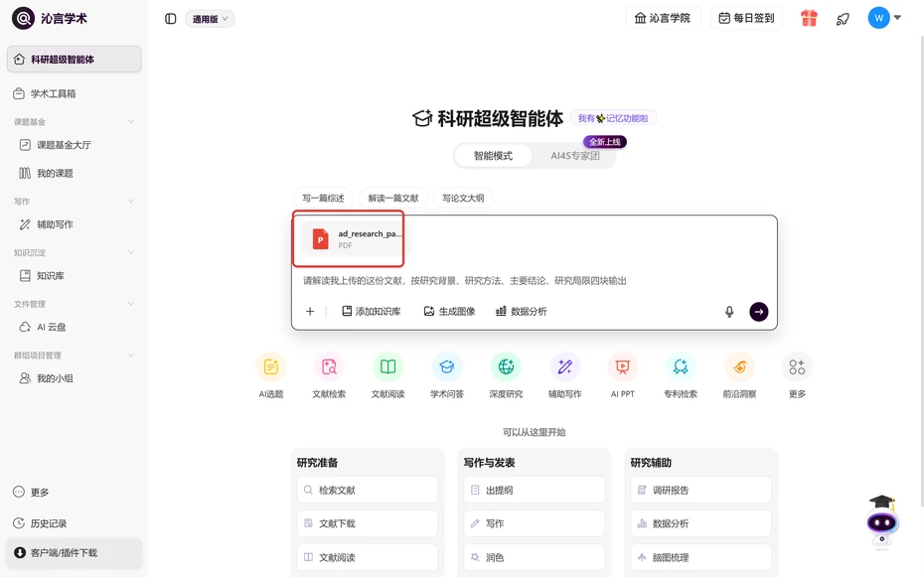Click 客户端/插件下载 download button

pyautogui.click(x=75, y=553)
